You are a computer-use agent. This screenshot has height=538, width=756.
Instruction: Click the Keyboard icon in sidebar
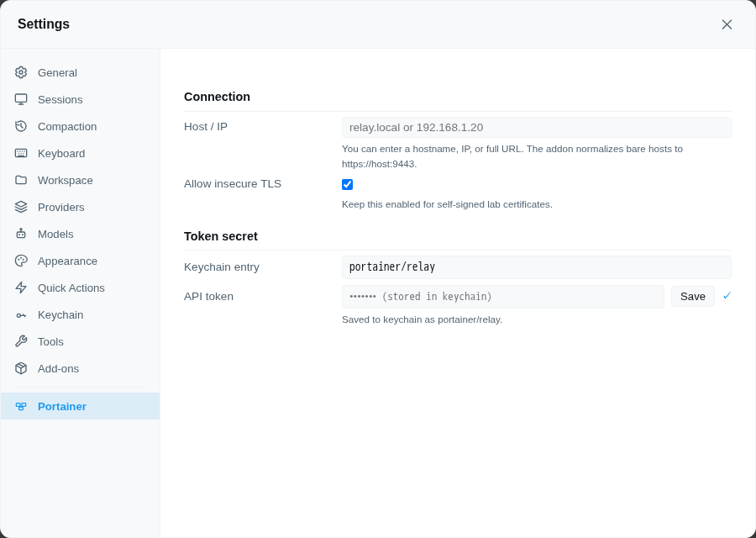(21, 154)
